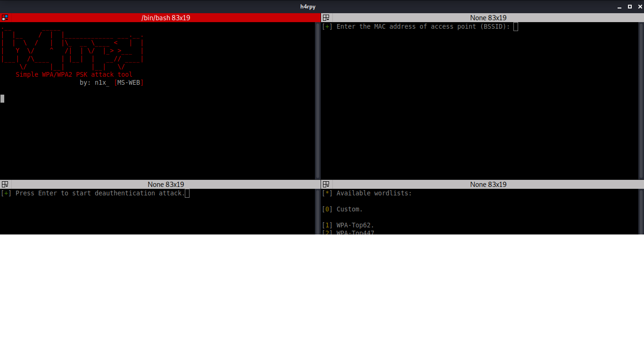The image size is (644, 347).
Task: Click scrollbar of the BSSID prompt terminal
Action: 641,100
